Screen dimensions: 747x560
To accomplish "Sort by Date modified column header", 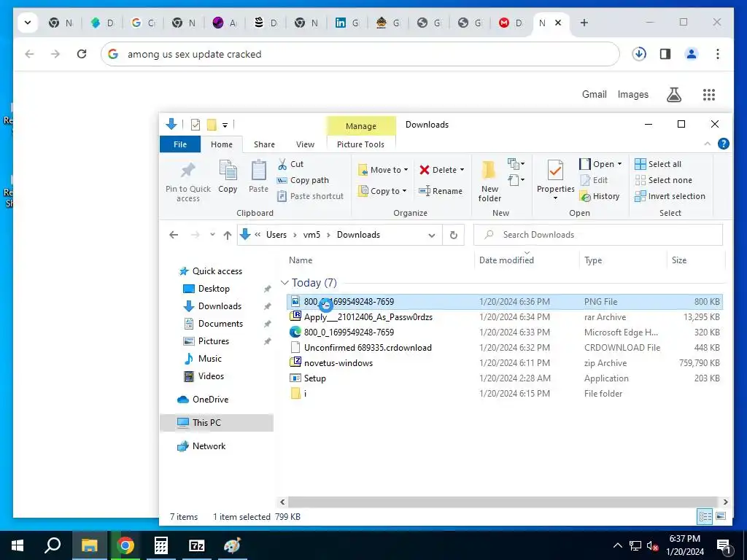I will tap(506, 260).
